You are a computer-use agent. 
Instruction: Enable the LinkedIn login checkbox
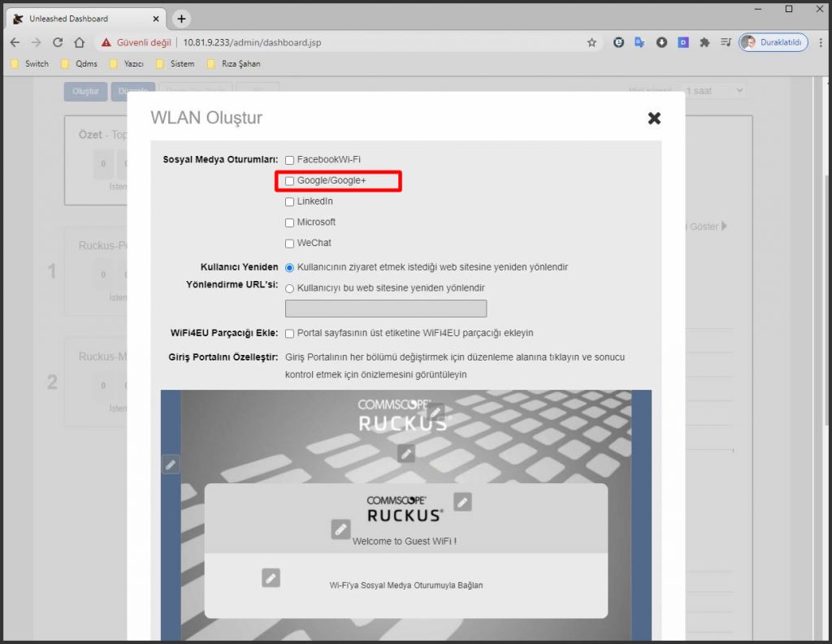[x=289, y=201]
